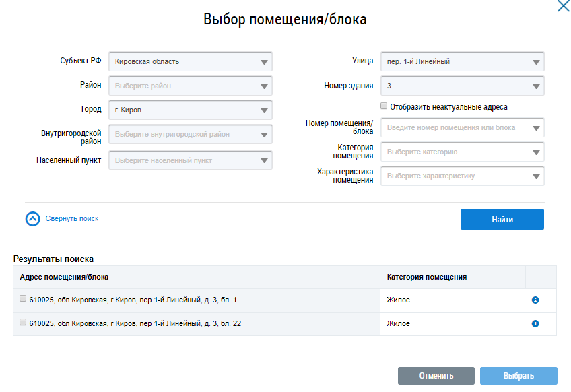The image size is (571, 392).
Task: Open the Категория помещения dropdown
Action: (463, 152)
